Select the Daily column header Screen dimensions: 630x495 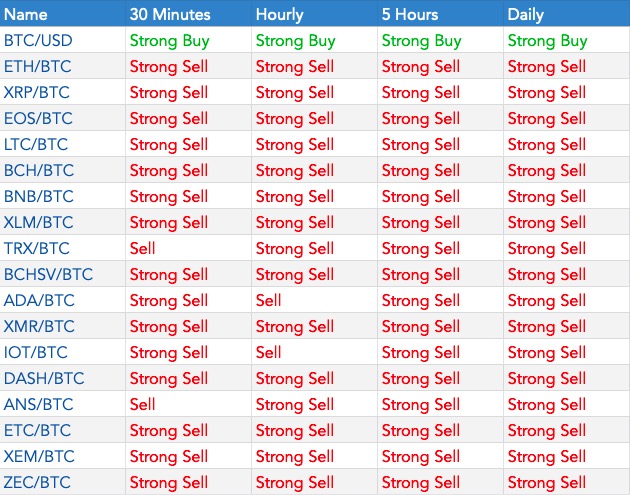(526, 15)
